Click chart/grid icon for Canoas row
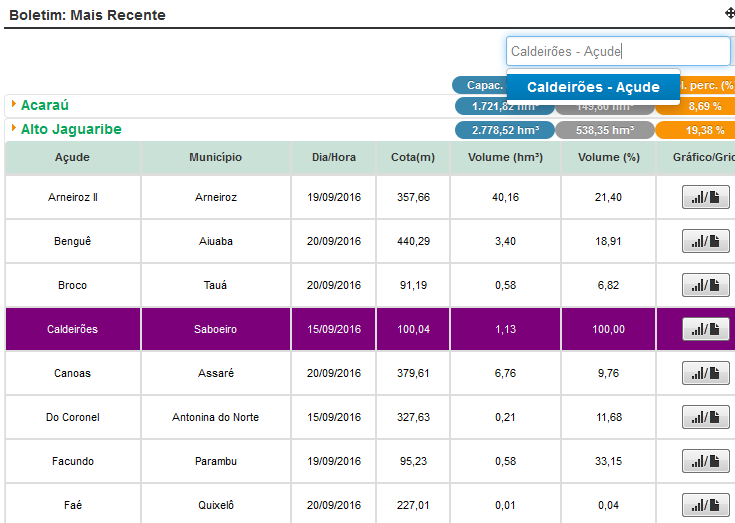This screenshot has height=523, width=735. point(706,373)
